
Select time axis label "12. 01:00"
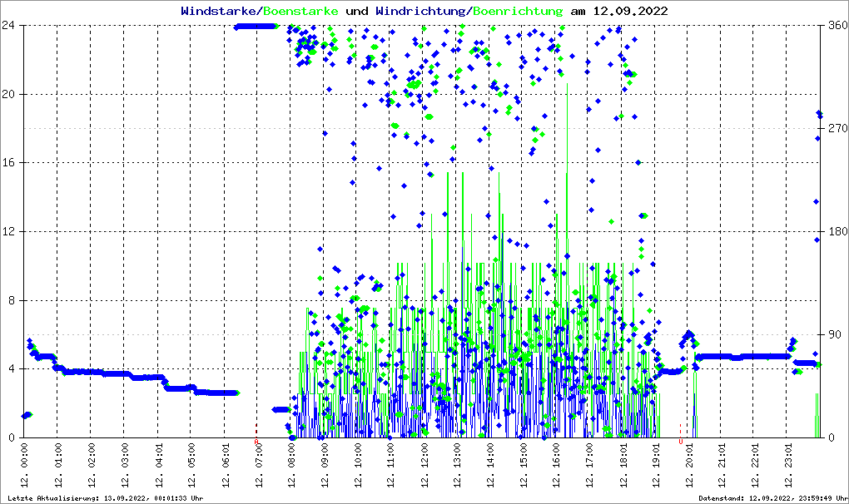[x=58, y=465]
